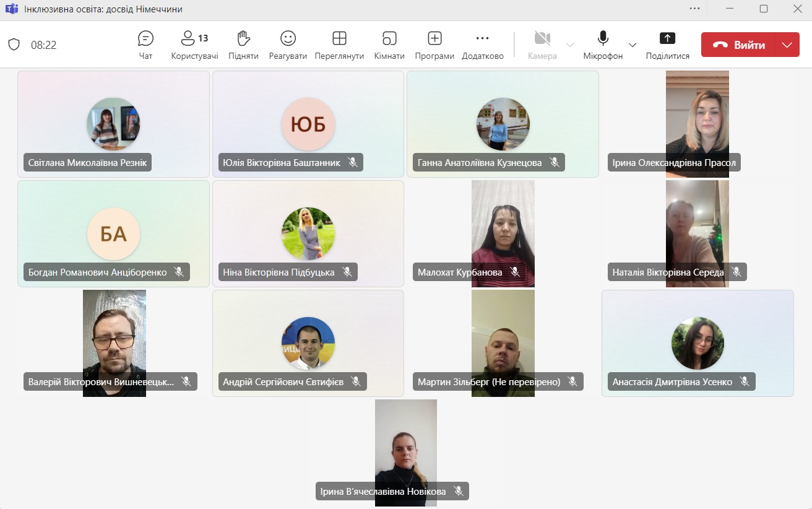Screen dimensions: 812x509
Task: Open the Програми apps panel
Action: pyautogui.click(x=434, y=45)
